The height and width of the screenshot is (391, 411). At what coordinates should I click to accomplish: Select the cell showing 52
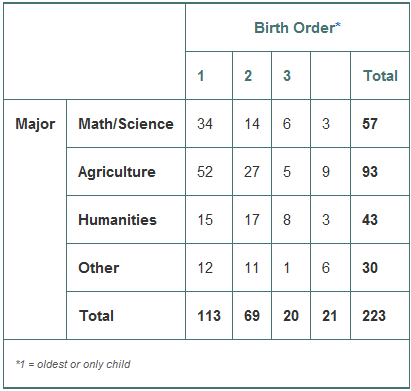209,172
